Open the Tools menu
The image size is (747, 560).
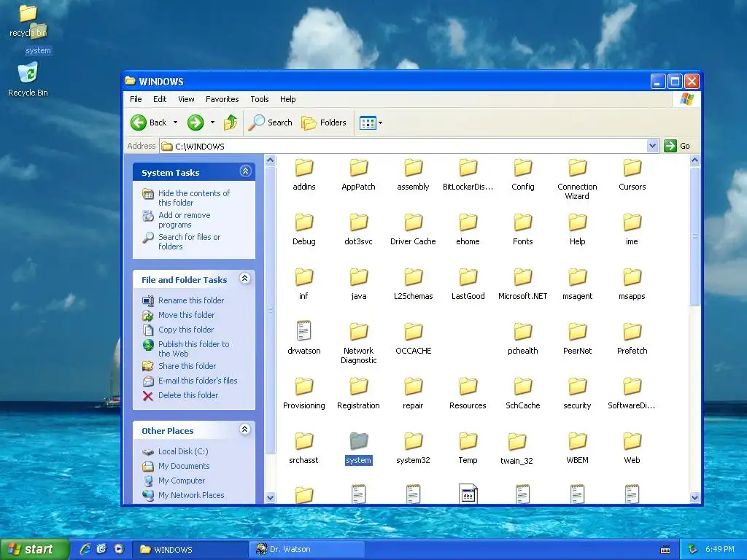click(260, 99)
